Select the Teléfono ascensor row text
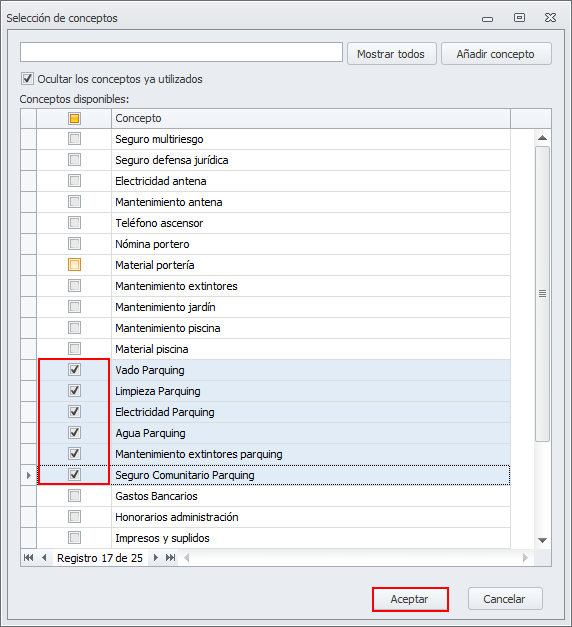The height and width of the screenshot is (627, 572). [159, 223]
